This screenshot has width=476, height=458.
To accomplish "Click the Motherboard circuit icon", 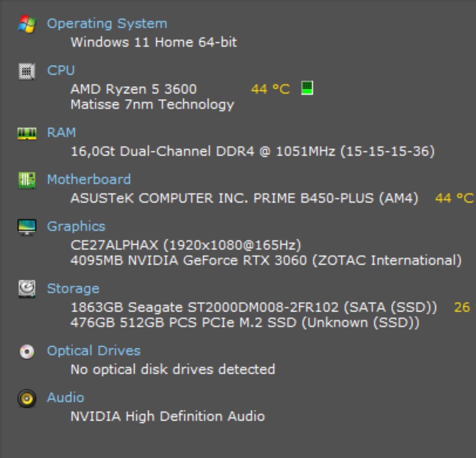I will pyautogui.click(x=27, y=180).
